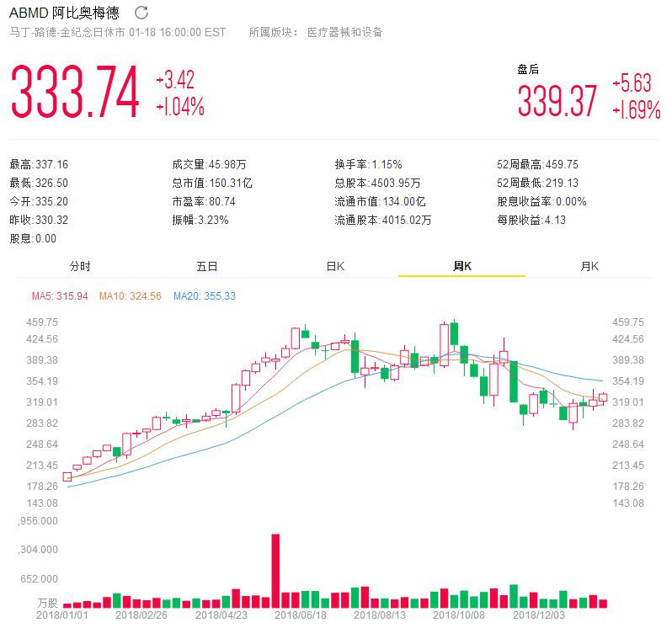Click the tallest red volume bar
This screenshot has width=672, height=628.
click(x=275, y=570)
